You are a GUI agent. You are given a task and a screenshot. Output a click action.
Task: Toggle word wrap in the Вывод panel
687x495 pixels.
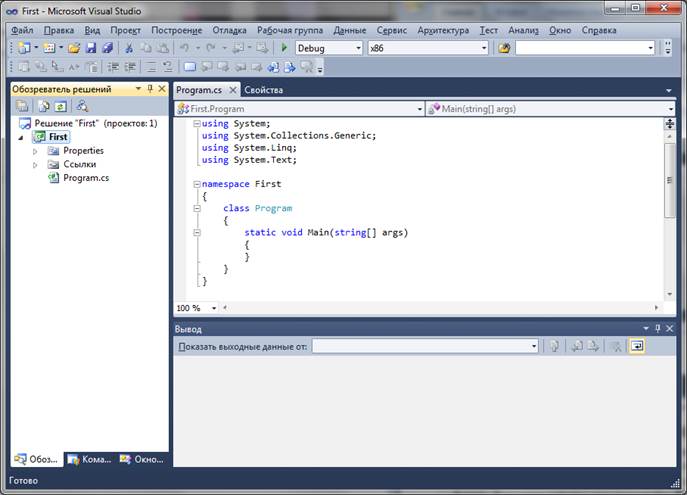637,346
